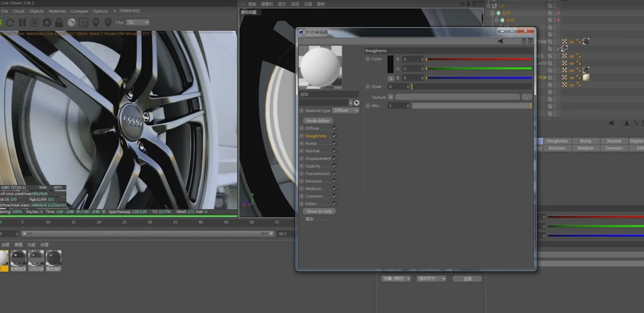Click the R value input field
Viewport: 644px width, 313px height.
413,59
